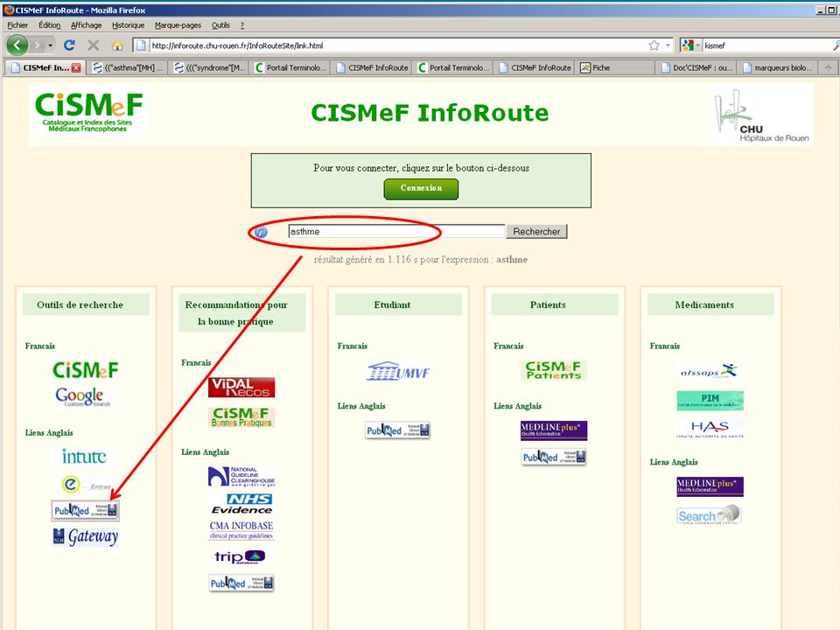This screenshot has width=840, height=630.
Task: Close the active CISMeF In... tab
Action: pos(76,68)
